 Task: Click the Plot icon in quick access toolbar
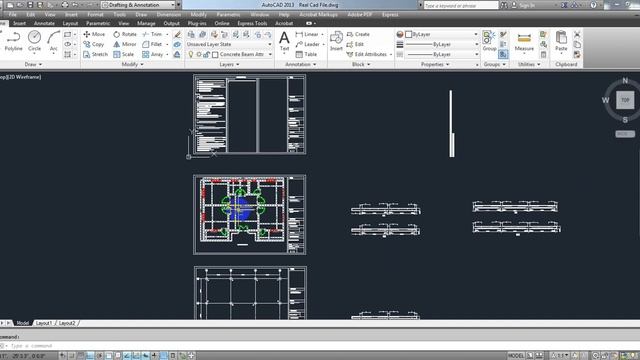[x=64, y=5]
